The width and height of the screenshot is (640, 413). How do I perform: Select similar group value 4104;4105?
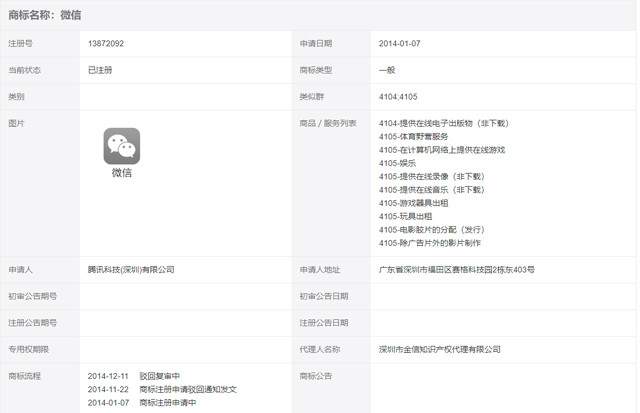click(398, 97)
